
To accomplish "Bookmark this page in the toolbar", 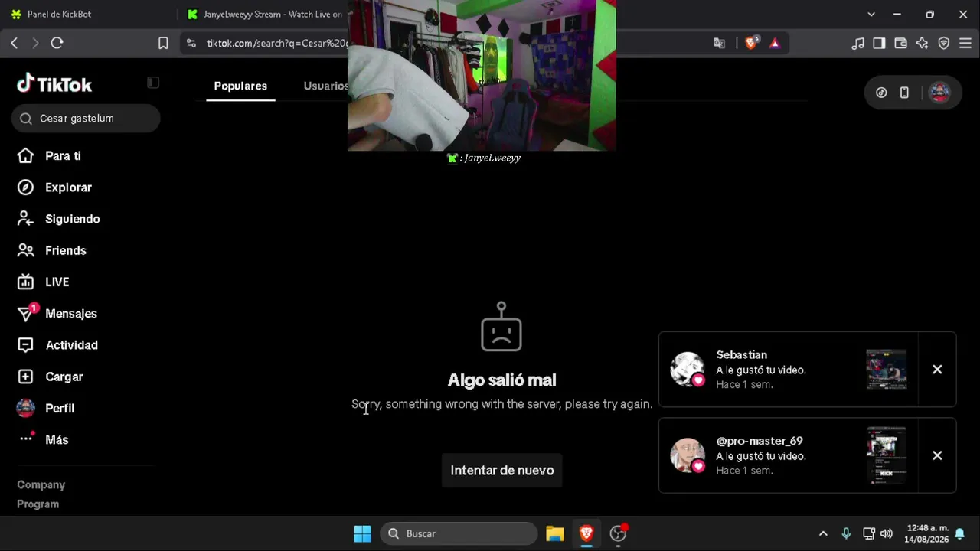I will click(x=163, y=44).
